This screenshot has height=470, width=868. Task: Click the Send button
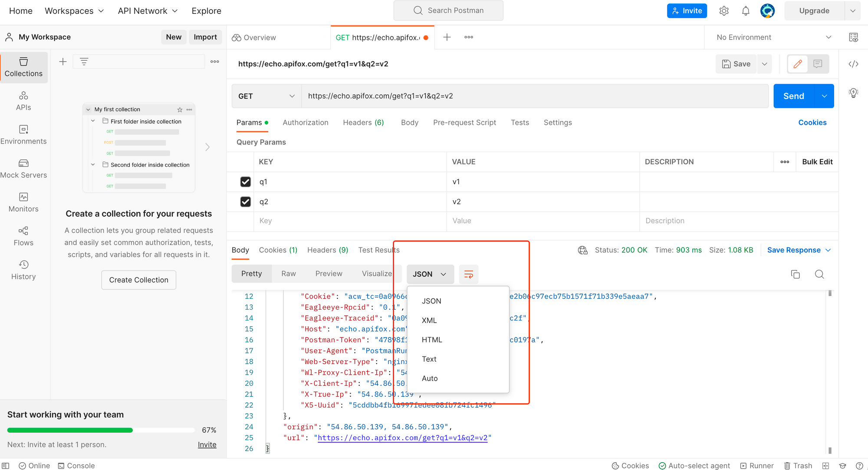(793, 96)
